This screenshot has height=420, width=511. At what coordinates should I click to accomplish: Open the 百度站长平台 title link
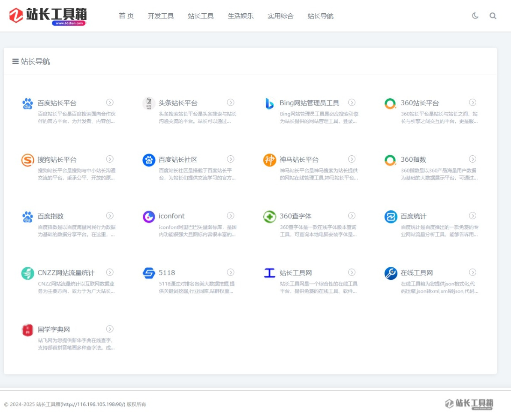(57, 103)
